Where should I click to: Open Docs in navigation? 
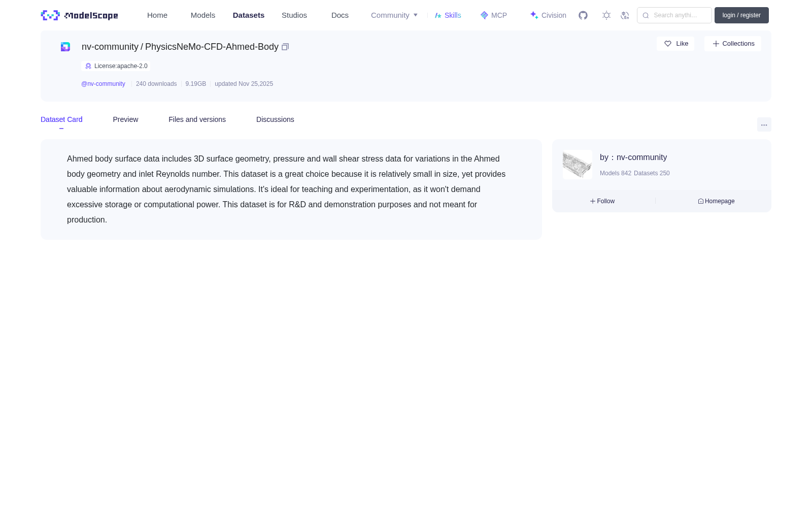[x=340, y=15]
